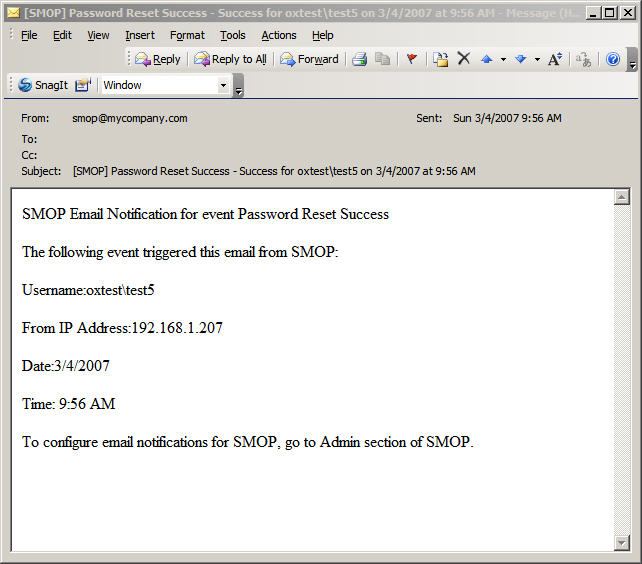Image resolution: width=642 pixels, height=564 pixels.
Task: Click the Sent date Sun 3/4/2007 9:56 AM
Action: point(507,118)
